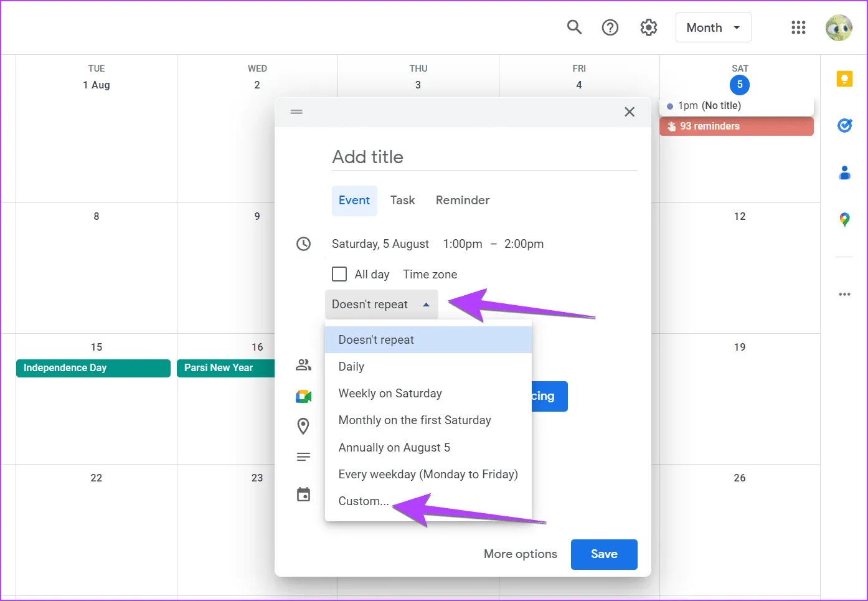Select Custom... recurrence option

(364, 501)
